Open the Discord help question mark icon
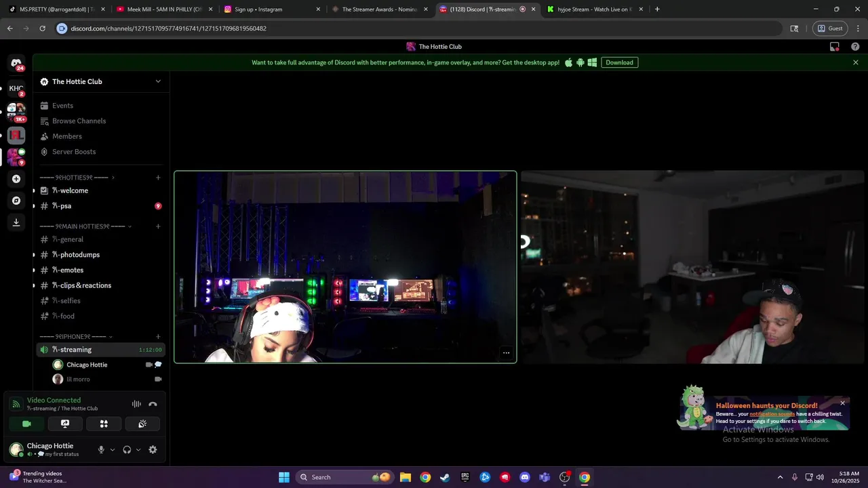Screen dimensions: 868x488 [855, 47]
